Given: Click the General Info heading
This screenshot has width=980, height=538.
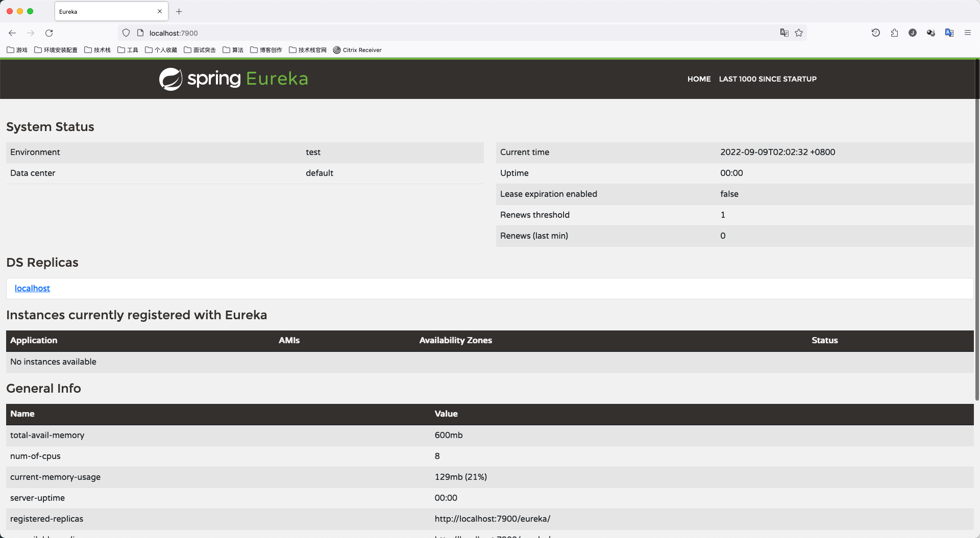Looking at the screenshot, I should click(x=43, y=388).
